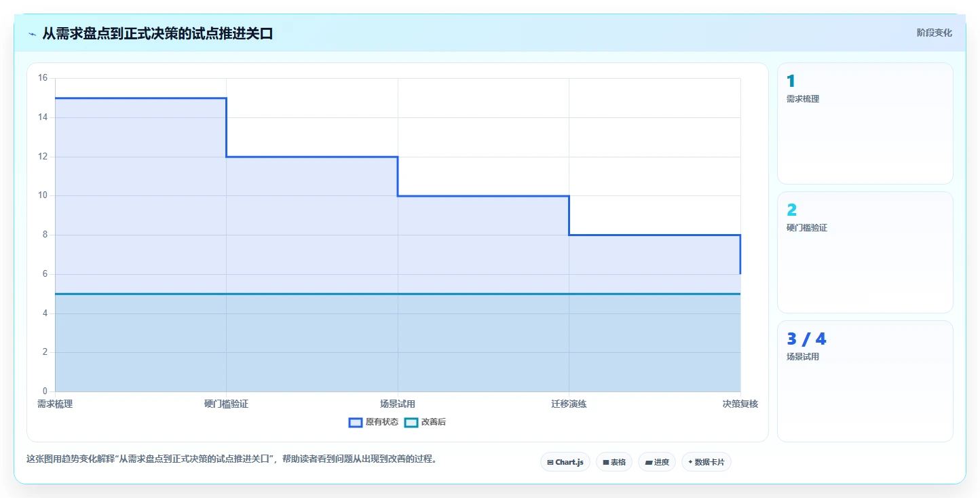Click the 硬门槛验证 x-axis label
The image size is (980, 498).
226,404
